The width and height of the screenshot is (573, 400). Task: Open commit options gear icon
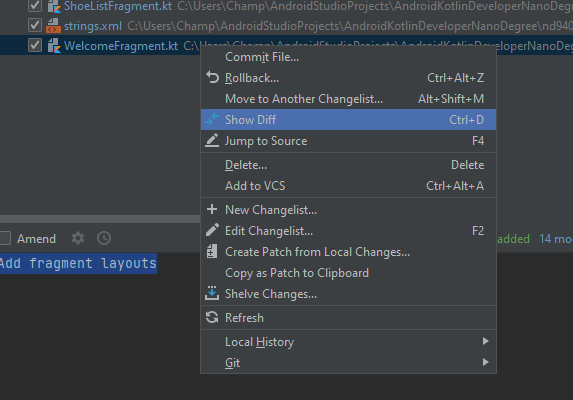point(78,238)
